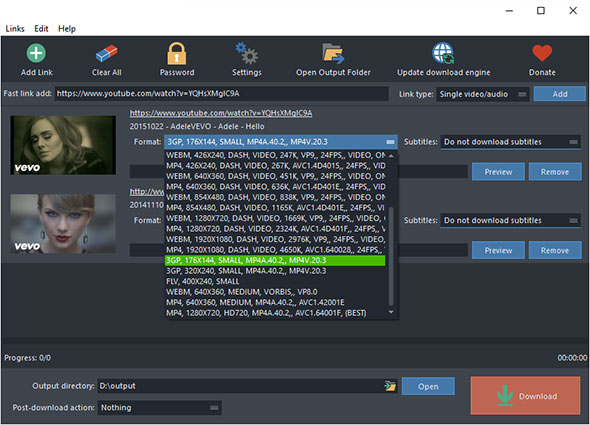Expand Post-download action dropdown

(x=159, y=408)
